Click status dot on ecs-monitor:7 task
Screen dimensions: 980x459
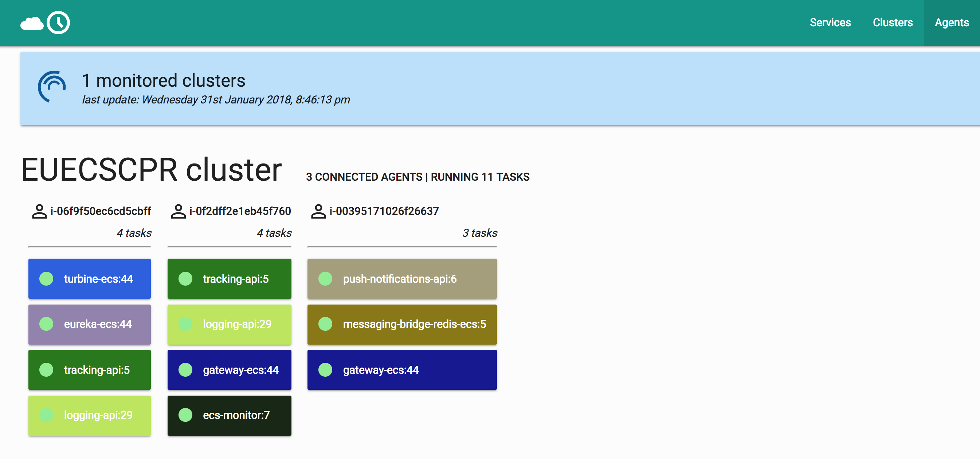(x=186, y=415)
